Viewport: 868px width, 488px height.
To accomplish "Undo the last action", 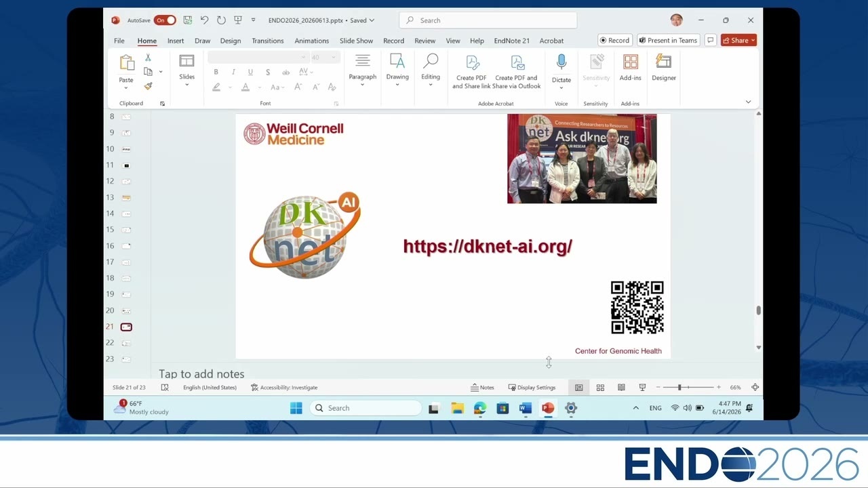I will coord(204,20).
